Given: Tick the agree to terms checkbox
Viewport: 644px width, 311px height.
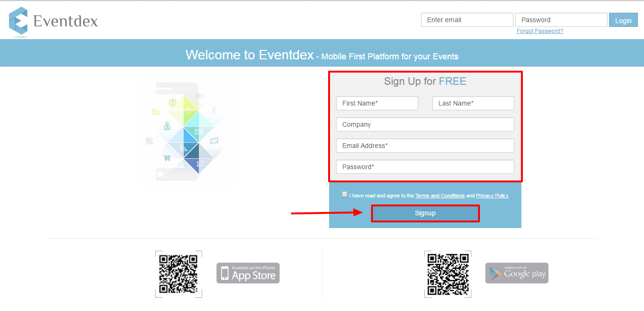Looking at the screenshot, I should pyautogui.click(x=345, y=194).
